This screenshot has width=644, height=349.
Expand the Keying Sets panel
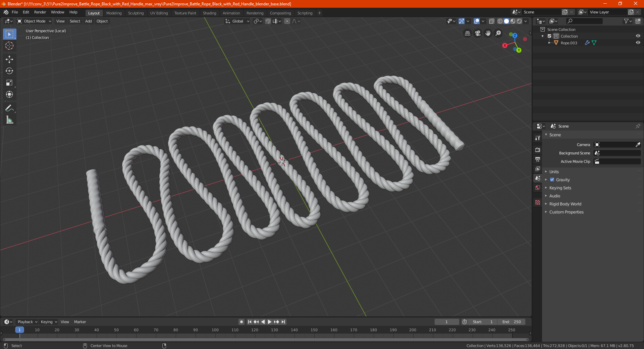pyautogui.click(x=560, y=188)
